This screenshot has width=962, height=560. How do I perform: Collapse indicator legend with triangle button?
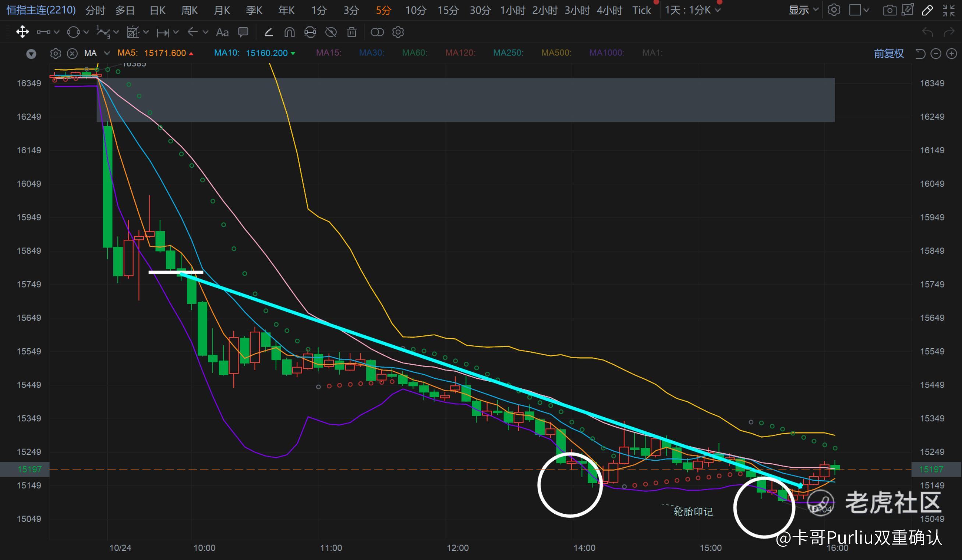tap(31, 54)
